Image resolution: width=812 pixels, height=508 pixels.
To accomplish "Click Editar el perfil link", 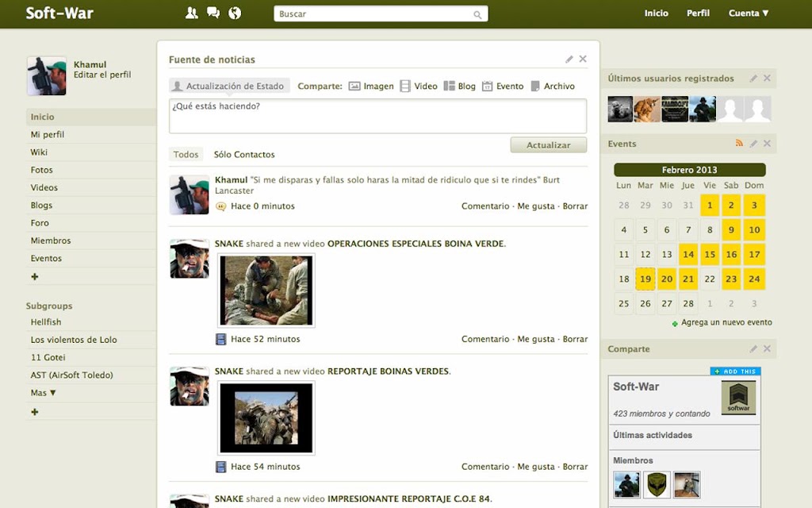I will coord(102,75).
